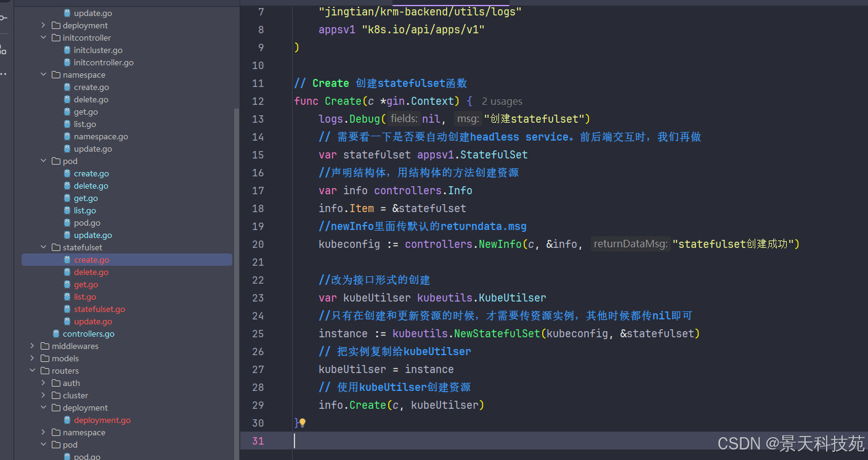Click the 'fields:' parameter hint on line 13

coord(404,119)
